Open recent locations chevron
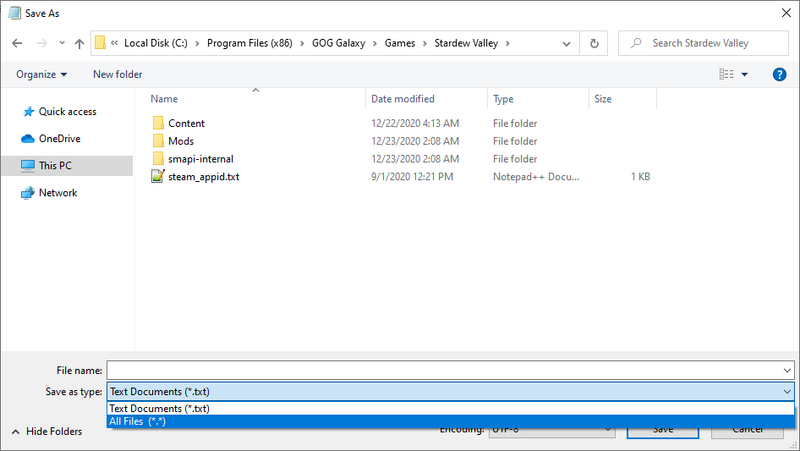 pyautogui.click(x=62, y=43)
